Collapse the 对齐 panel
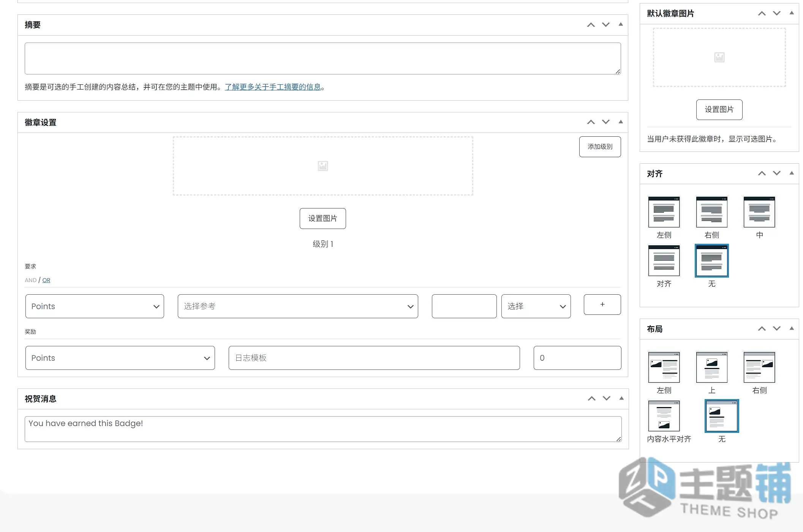This screenshot has height=532, width=803. 792,173
